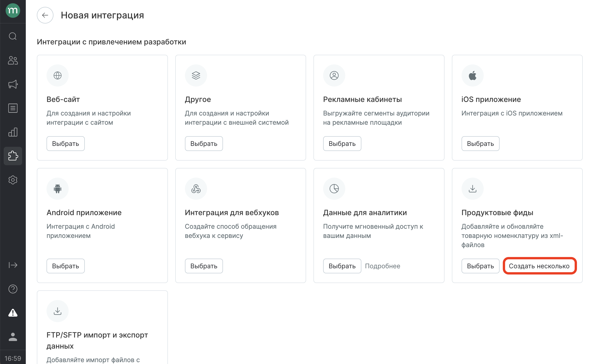
Task: Open the reports bar chart icon
Action: pos(13,132)
